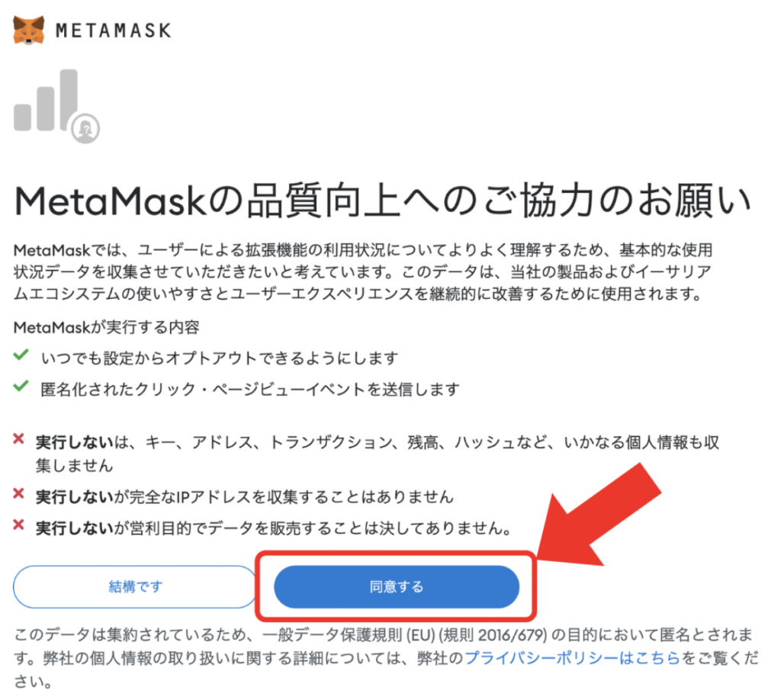Screen dimensions: 781x700
Task: Click the first green checkmark icon
Action: [x=21, y=355]
